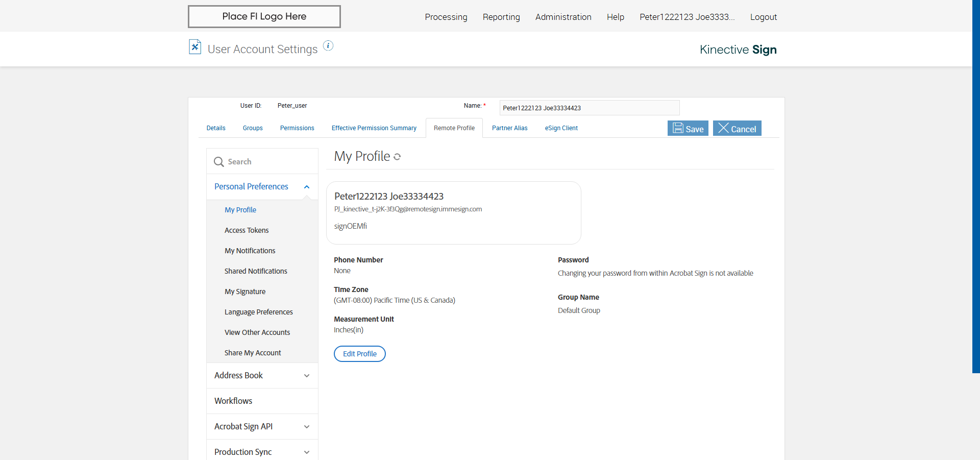Image resolution: width=980 pixels, height=460 pixels.
Task: Save the user account settings
Action: (688, 129)
